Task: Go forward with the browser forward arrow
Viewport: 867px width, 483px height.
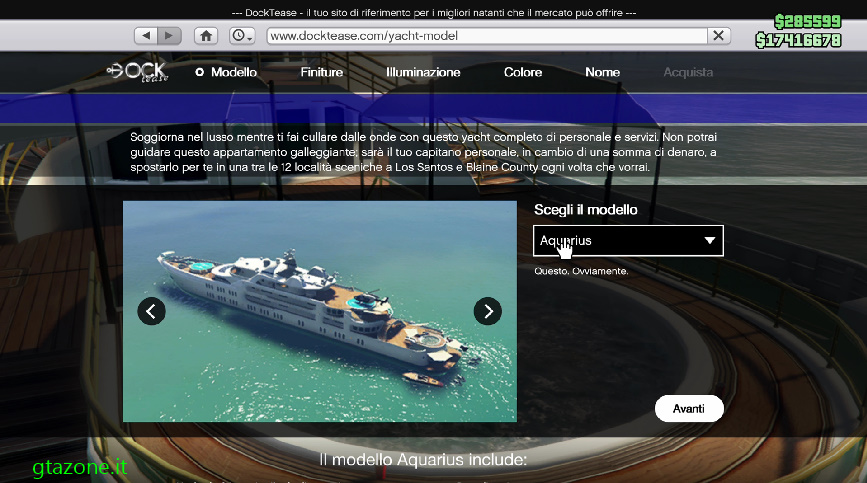Action: pos(169,36)
